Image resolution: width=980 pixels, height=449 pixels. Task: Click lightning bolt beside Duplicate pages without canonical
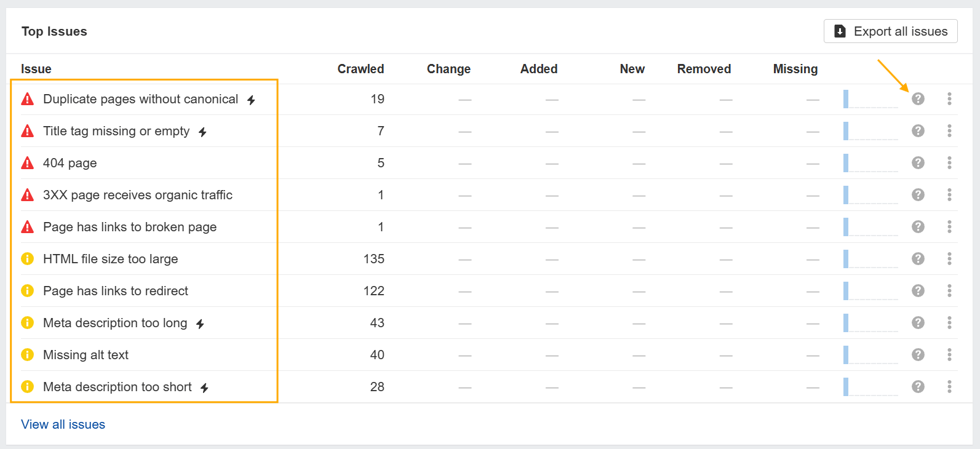tap(251, 100)
